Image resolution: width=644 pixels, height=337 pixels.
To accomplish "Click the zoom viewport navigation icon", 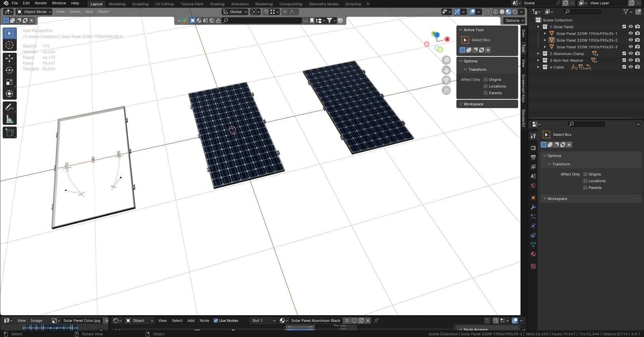I will [446, 60].
